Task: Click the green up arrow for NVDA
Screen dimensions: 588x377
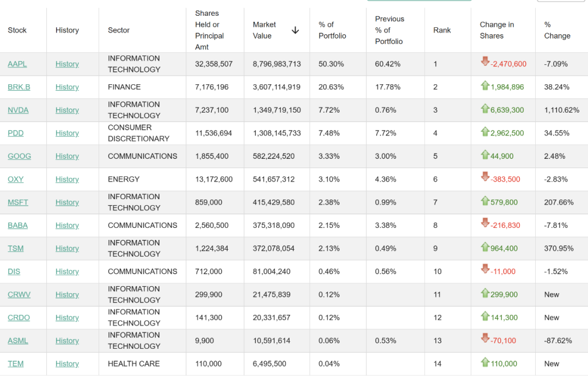Action: coord(485,109)
